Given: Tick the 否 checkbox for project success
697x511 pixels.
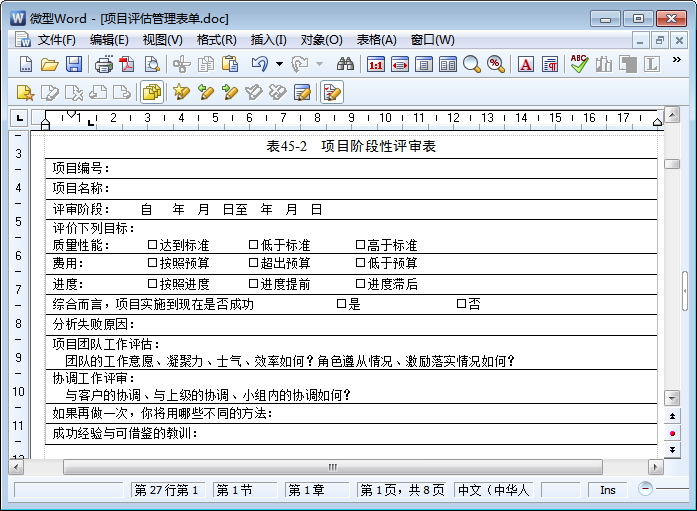Looking at the screenshot, I should 461,303.
